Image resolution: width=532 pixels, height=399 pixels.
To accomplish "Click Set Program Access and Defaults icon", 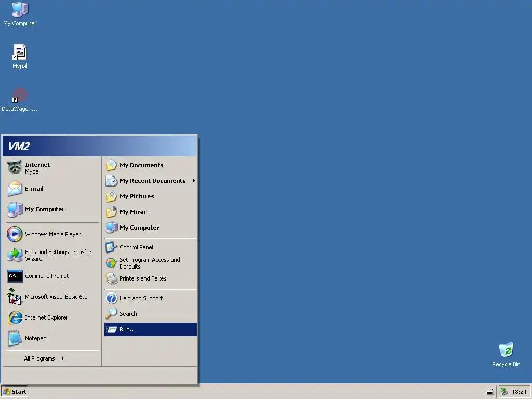I will coord(111,263).
